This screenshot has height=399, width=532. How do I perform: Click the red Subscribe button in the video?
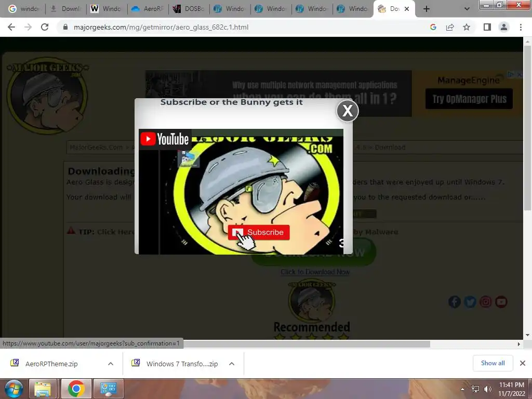[x=259, y=232]
